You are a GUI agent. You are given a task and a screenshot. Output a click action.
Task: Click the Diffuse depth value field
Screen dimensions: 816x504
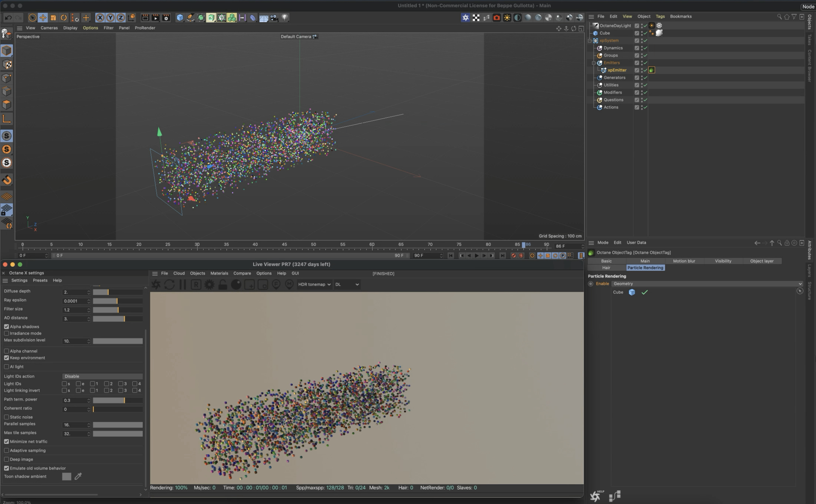[x=74, y=292]
